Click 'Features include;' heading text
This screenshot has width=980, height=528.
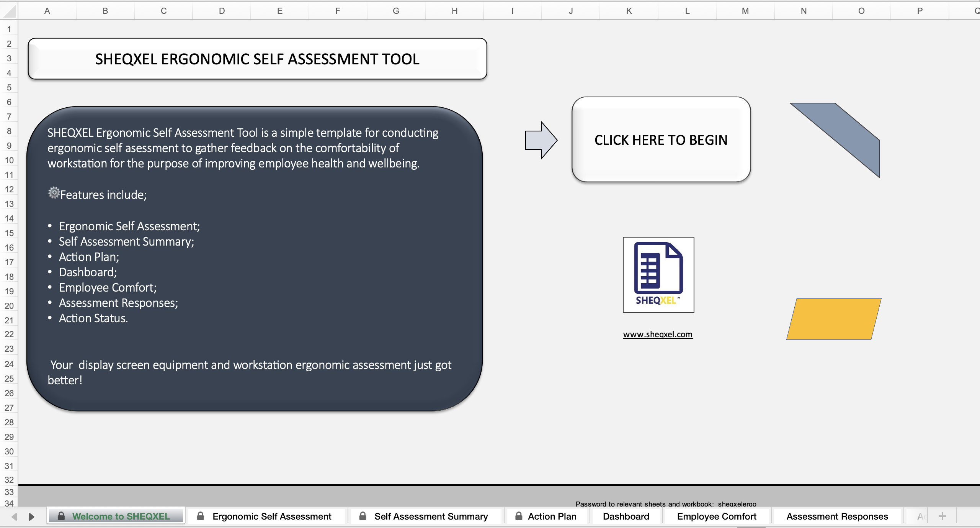tap(103, 195)
